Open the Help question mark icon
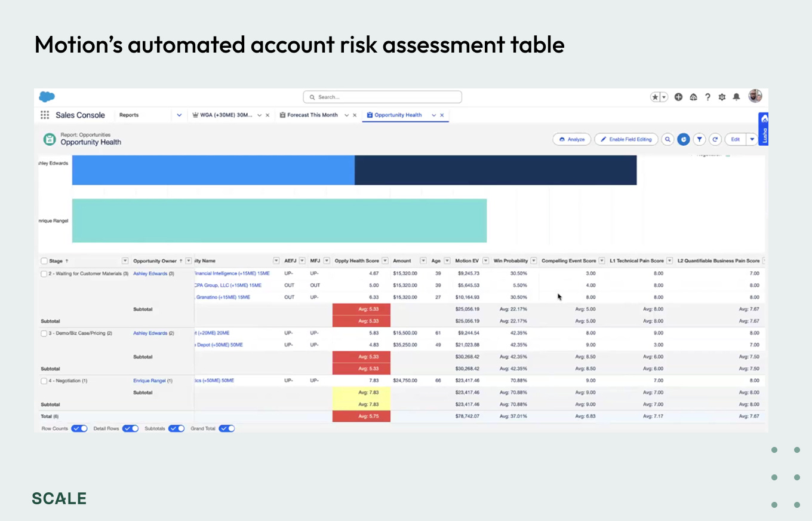 (x=708, y=97)
